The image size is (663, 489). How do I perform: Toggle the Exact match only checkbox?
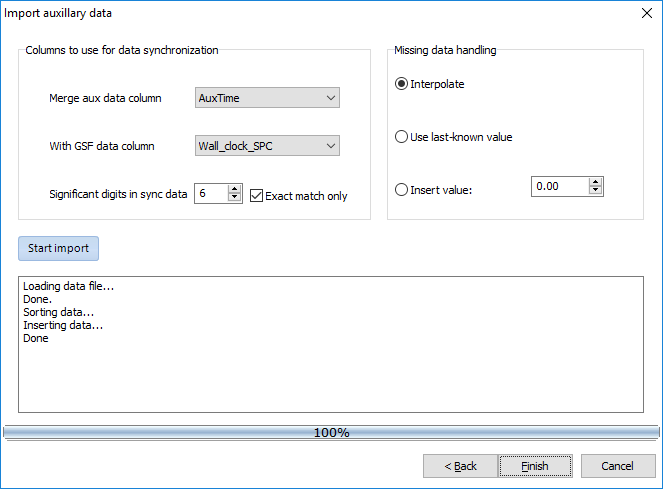[256, 196]
